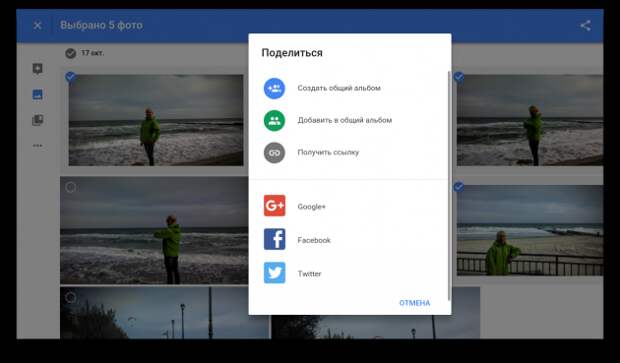Close the photo selection with X
The width and height of the screenshot is (620, 363).
(37, 25)
